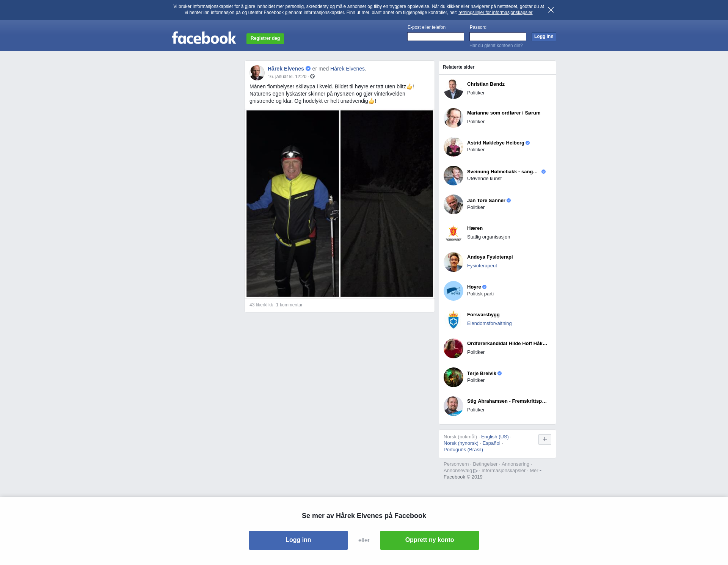Expand the Mer footer dropdown

pos(535,471)
